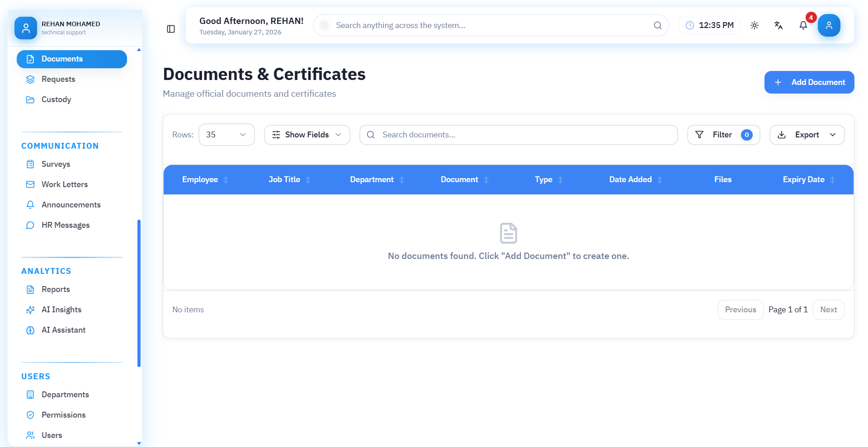Open the Filter button
868x447 pixels.
(x=723, y=135)
